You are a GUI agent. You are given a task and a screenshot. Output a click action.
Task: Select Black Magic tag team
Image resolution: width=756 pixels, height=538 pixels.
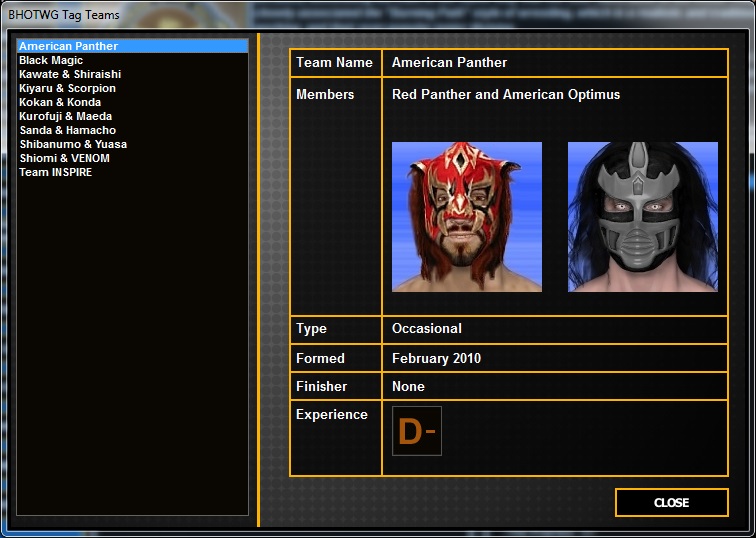pyautogui.click(x=51, y=60)
